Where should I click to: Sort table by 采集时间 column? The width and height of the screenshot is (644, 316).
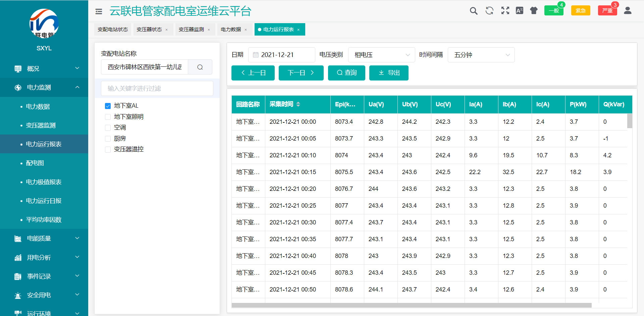[299, 104]
